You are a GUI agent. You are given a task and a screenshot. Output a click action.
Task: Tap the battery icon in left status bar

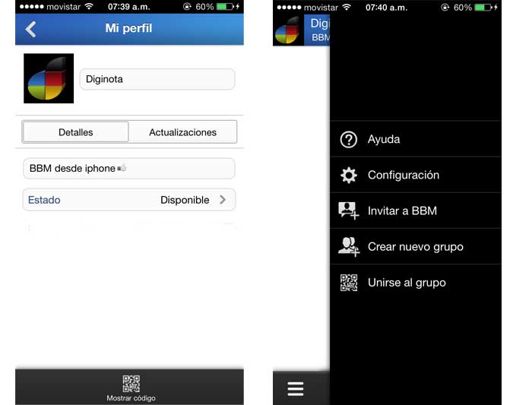tap(226, 6)
